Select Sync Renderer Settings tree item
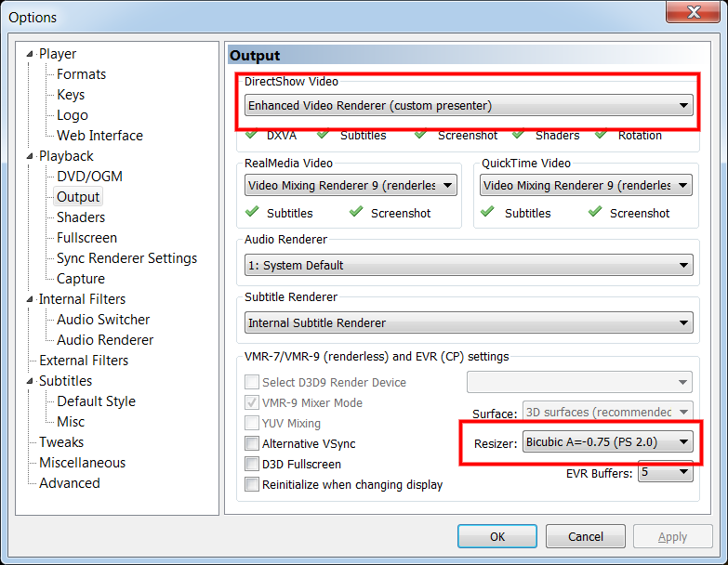 point(126,258)
